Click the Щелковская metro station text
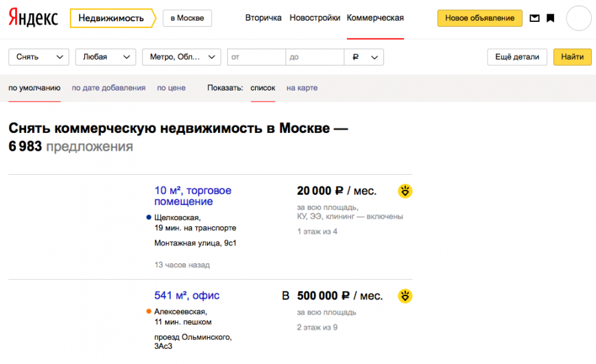Viewport: 596px width, 364px height. 177,217
